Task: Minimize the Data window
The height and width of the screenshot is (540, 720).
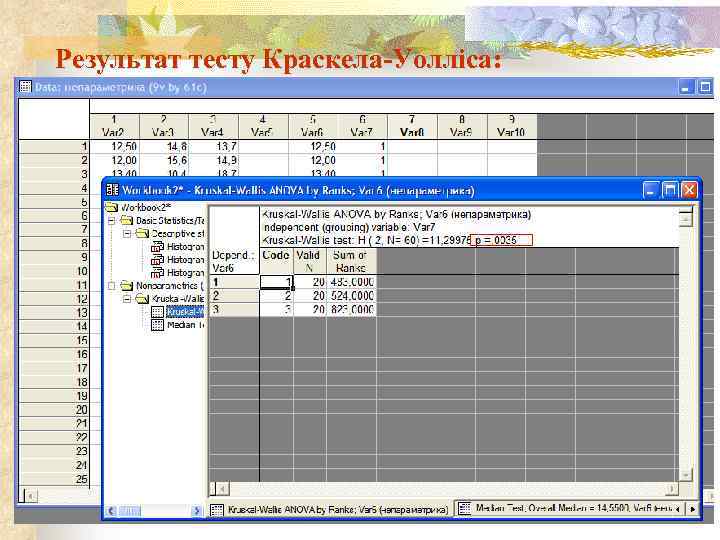Action: [686, 87]
